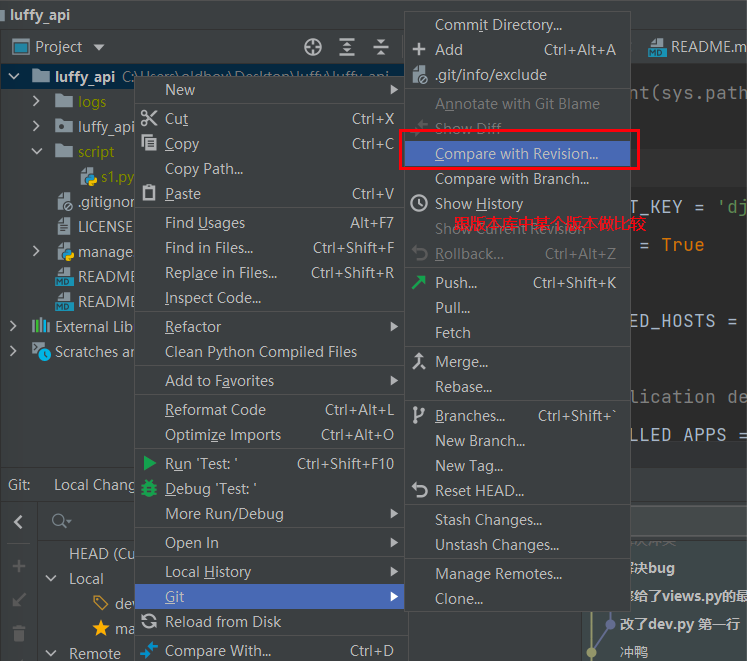The width and height of the screenshot is (747, 661).
Task: Click the Git log search field
Action: pos(86,521)
